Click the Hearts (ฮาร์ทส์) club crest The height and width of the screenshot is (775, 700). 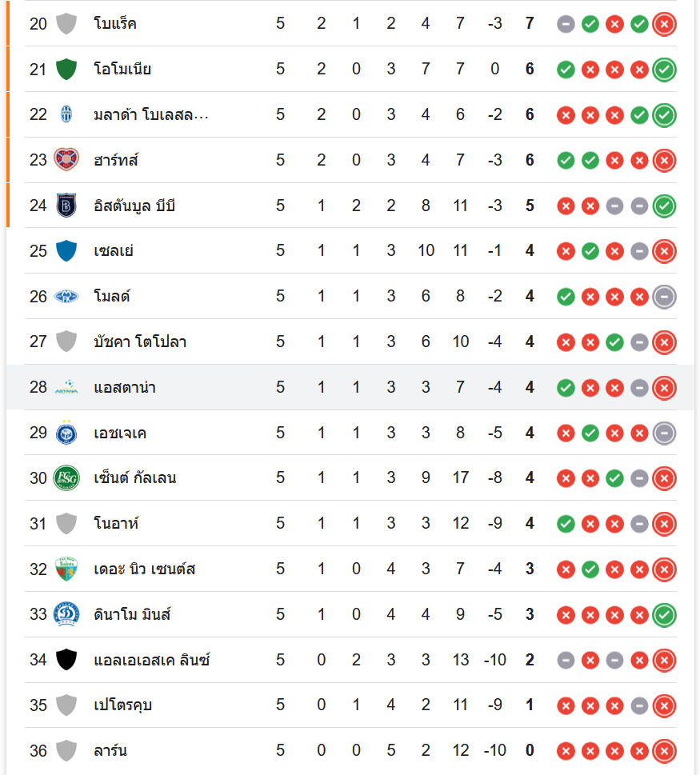(x=66, y=160)
